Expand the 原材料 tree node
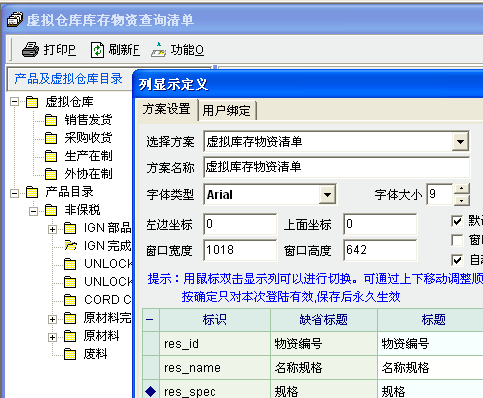 tap(52, 337)
